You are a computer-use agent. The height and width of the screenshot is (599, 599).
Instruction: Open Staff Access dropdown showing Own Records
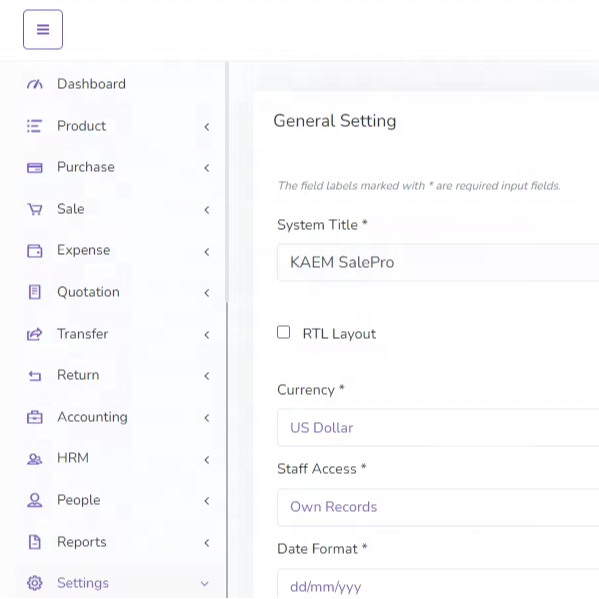tap(438, 507)
